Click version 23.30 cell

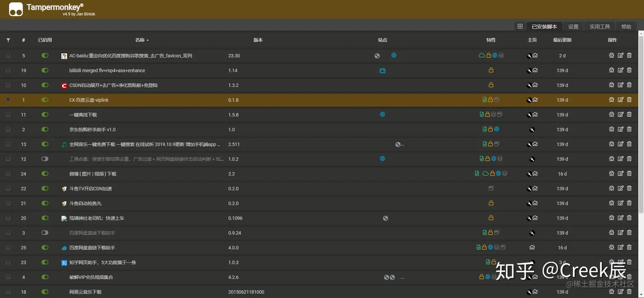coord(234,55)
